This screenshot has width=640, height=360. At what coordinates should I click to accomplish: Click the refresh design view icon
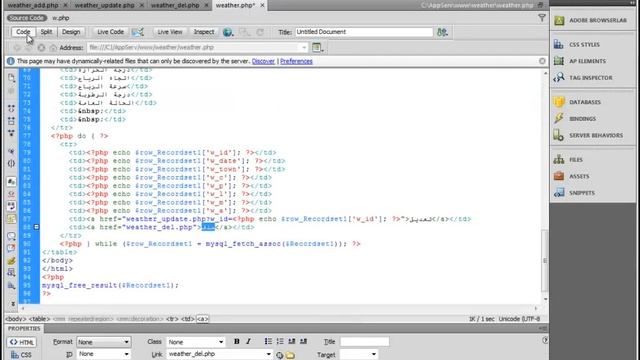260,32
